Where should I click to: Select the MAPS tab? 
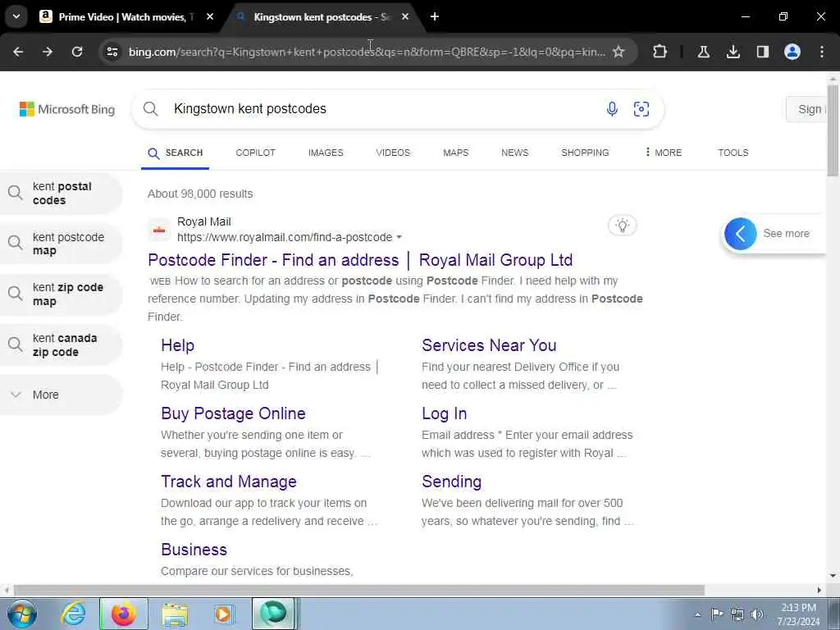coord(456,153)
